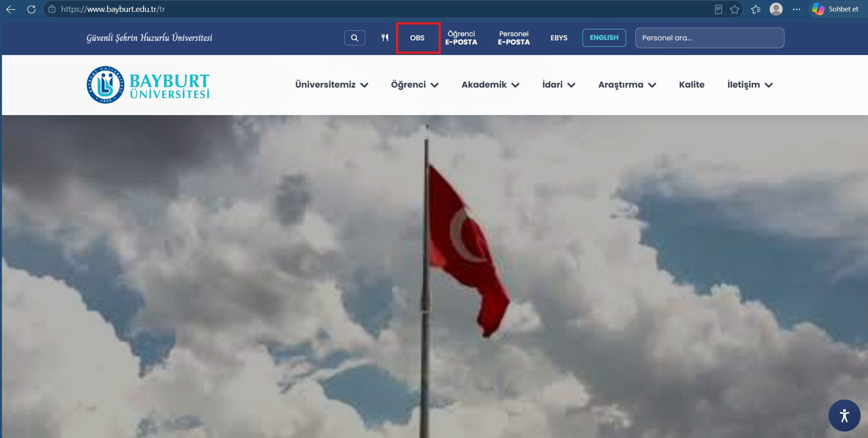Open the favorites list icon
868x438 pixels.
[x=756, y=9]
